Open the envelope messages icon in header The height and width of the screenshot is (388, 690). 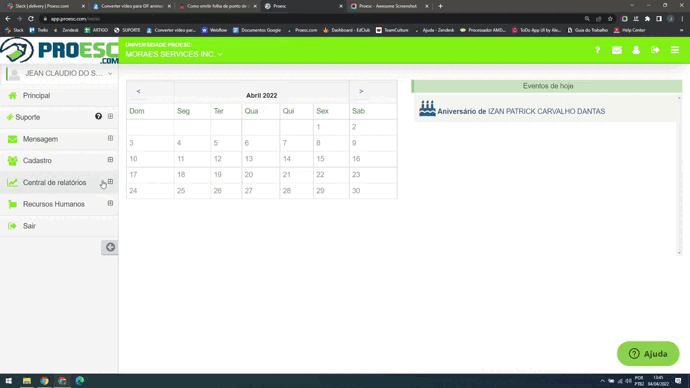617,50
